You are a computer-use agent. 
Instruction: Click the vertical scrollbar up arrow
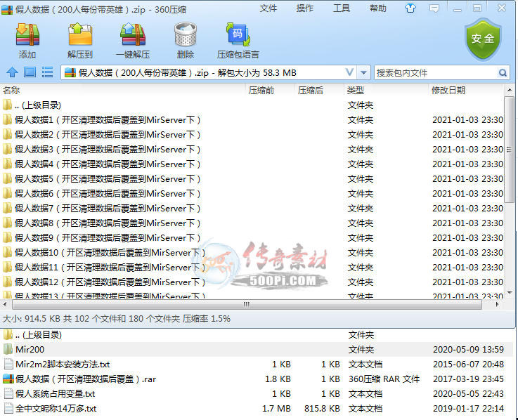pos(510,90)
